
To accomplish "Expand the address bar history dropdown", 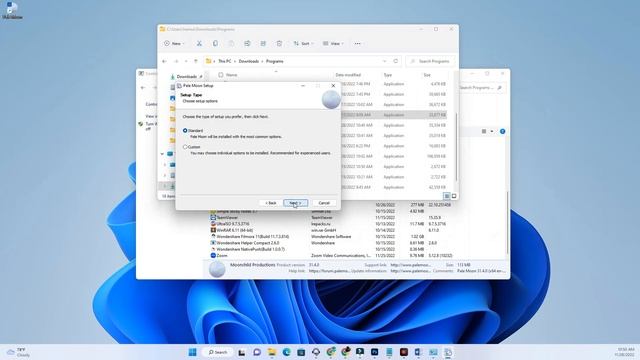I will click(384, 61).
